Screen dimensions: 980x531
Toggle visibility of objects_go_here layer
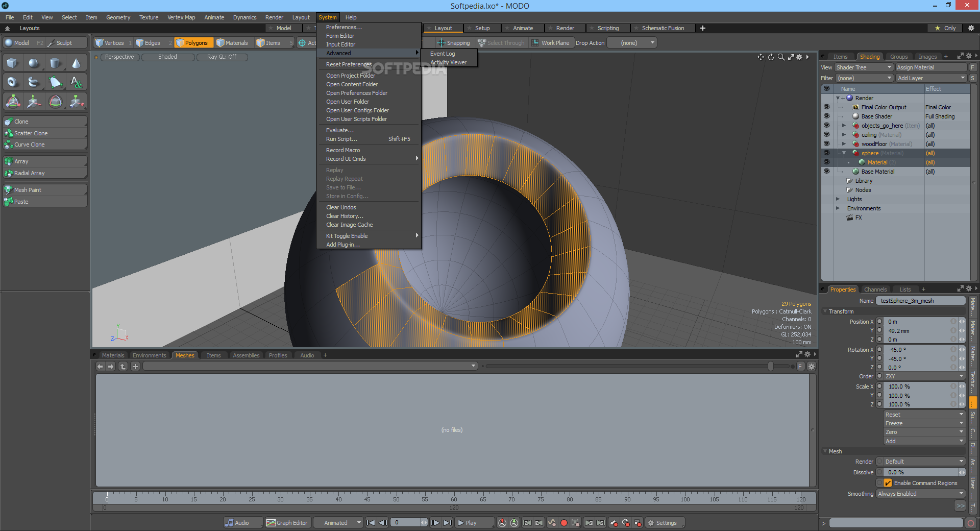coord(826,126)
